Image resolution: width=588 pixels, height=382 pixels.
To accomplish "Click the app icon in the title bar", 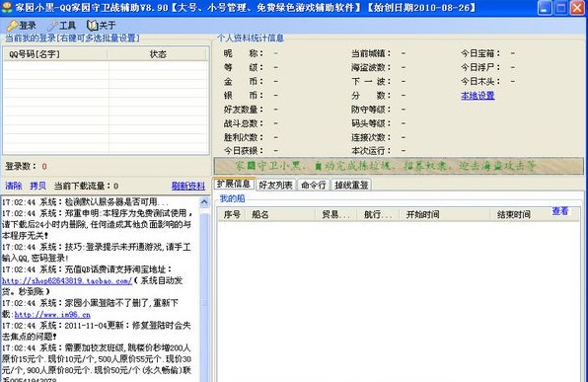I will (7, 8).
